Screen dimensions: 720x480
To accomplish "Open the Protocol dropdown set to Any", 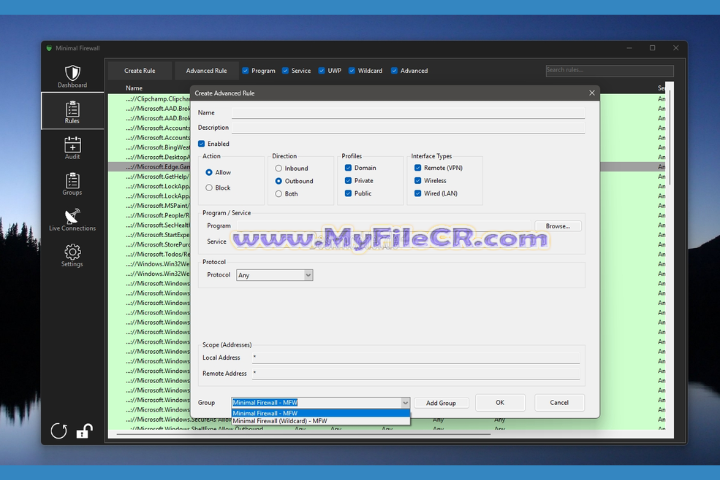I will tap(274, 275).
